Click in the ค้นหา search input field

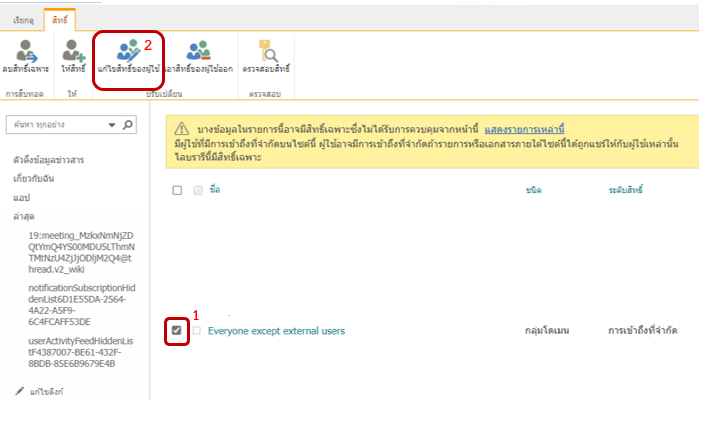click(x=55, y=125)
